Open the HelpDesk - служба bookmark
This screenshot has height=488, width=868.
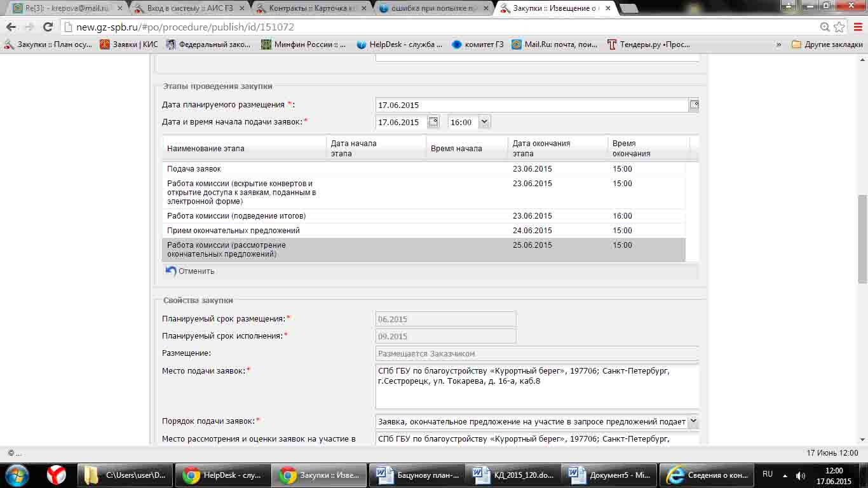pyautogui.click(x=400, y=44)
